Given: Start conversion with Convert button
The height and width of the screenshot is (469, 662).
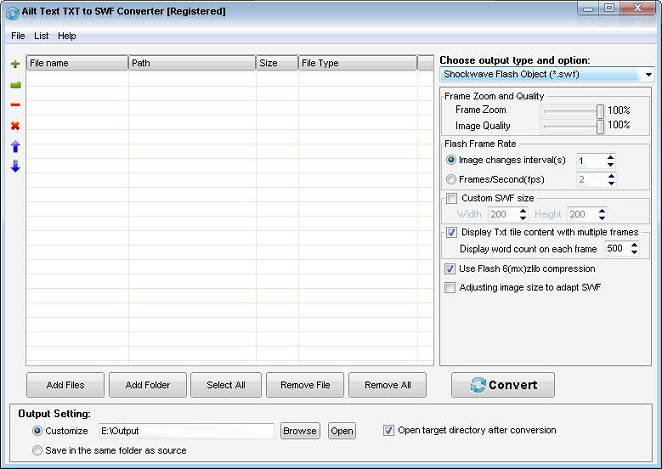Looking at the screenshot, I should 503,385.
